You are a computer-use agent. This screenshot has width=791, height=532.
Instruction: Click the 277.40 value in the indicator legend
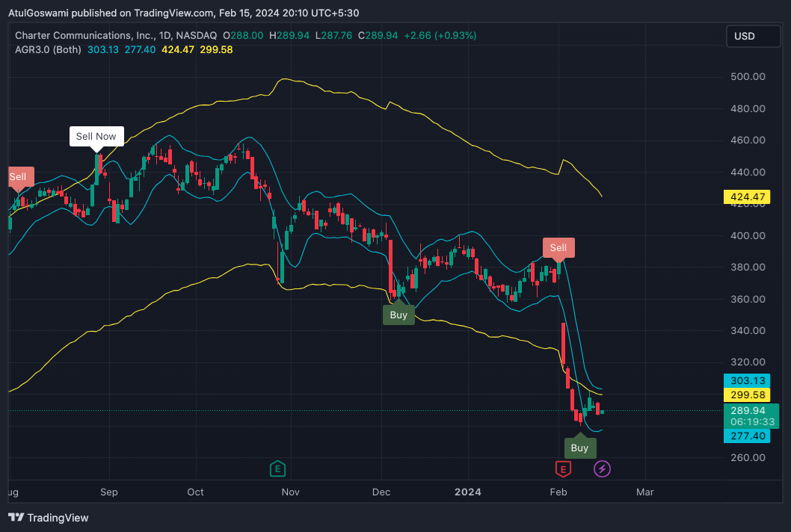point(141,49)
